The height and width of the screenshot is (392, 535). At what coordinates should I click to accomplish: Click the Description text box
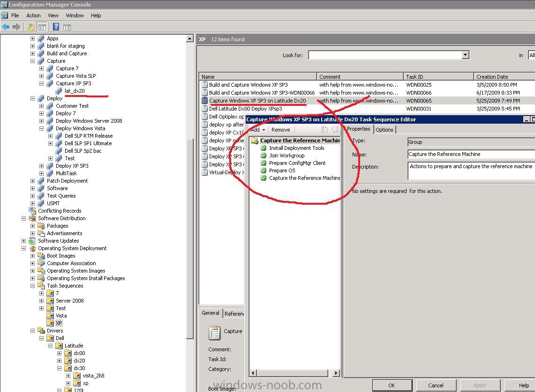(471, 171)
